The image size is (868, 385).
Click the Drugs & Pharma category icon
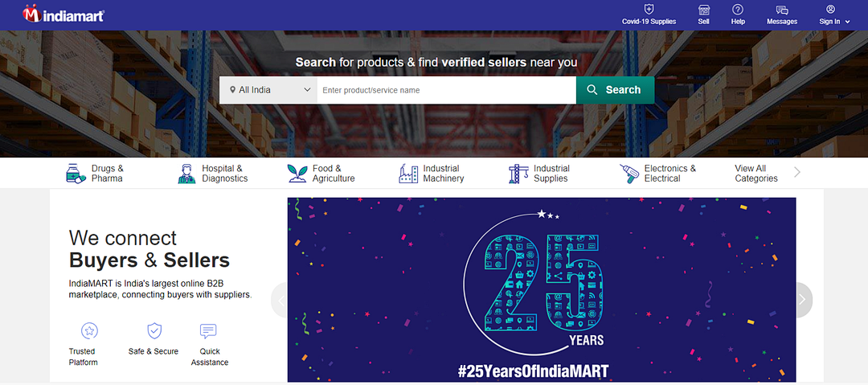[76, 173]
